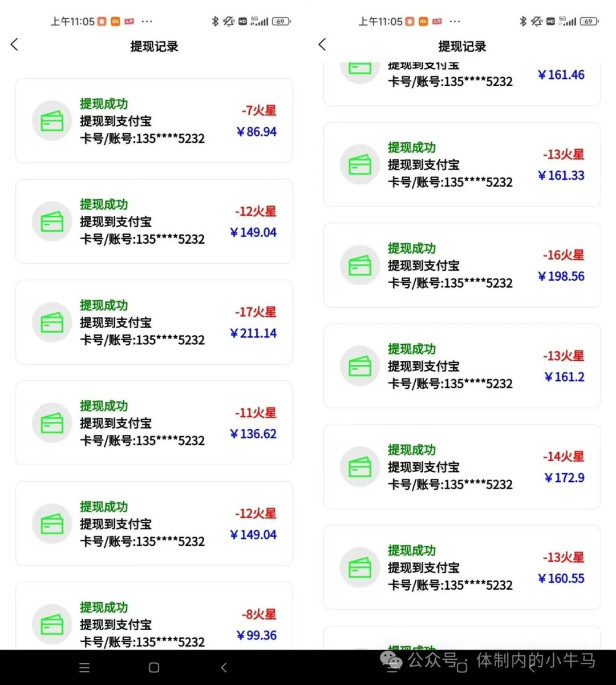Click the card icon of the ¥86.94 withdrawal
Image resolution: width=616 pixels, height=685 pixels.
coord(52,121)
